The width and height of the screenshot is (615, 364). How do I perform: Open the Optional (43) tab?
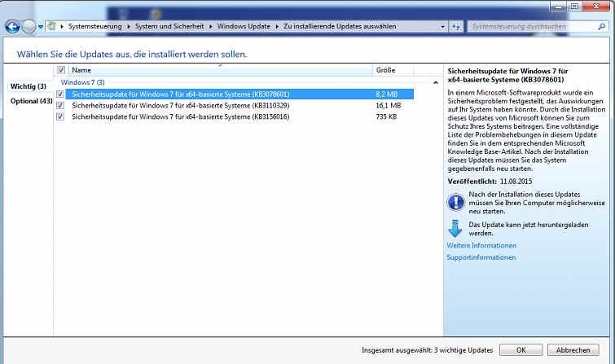point(32,101)
